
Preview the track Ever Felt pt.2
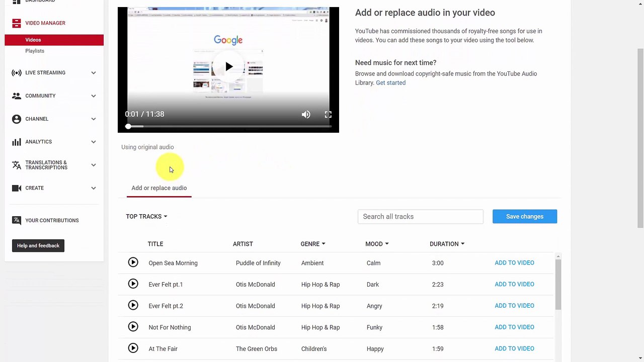[133, 305]
